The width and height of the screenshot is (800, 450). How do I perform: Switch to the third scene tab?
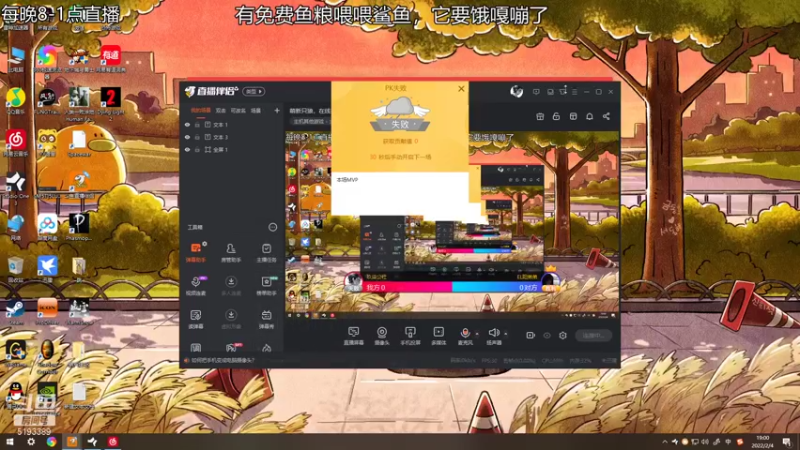click(x=238, y=110)
